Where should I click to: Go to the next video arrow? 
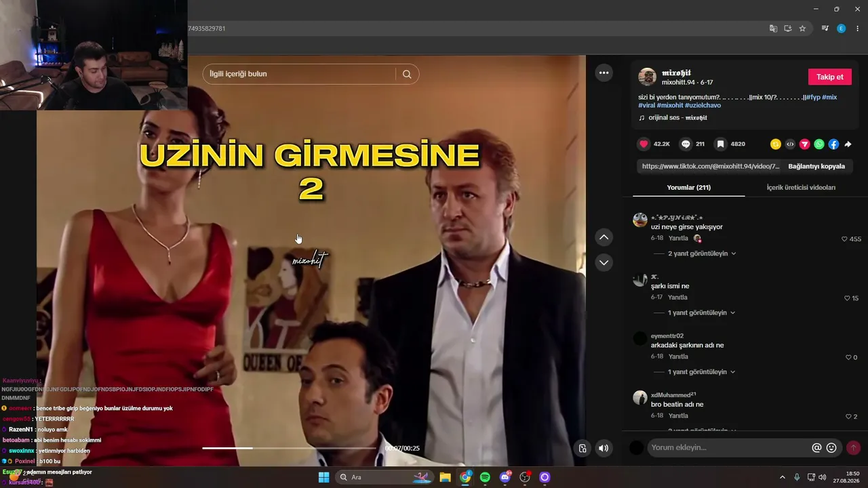click(x=604, y=262)
